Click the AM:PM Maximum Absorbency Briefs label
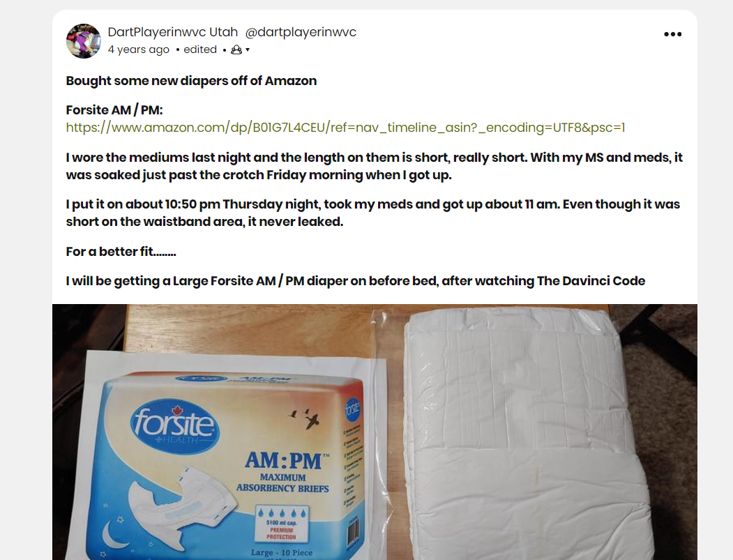This screenshot has height=560, width=733. (283, 471)
